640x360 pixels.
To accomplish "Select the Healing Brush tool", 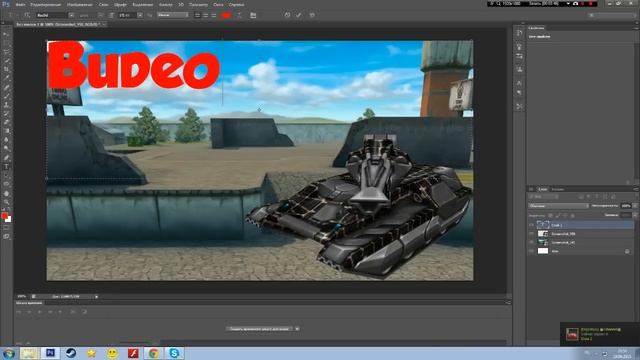I will coord(7,87).
